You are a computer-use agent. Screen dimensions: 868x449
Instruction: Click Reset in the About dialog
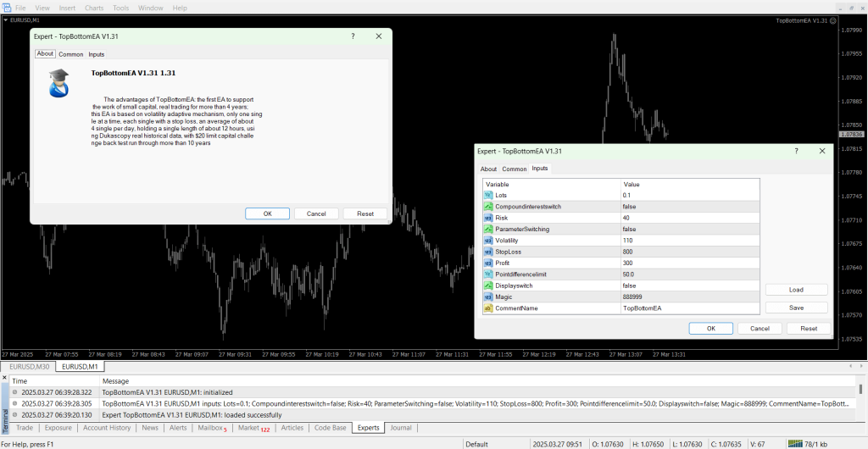365,213
